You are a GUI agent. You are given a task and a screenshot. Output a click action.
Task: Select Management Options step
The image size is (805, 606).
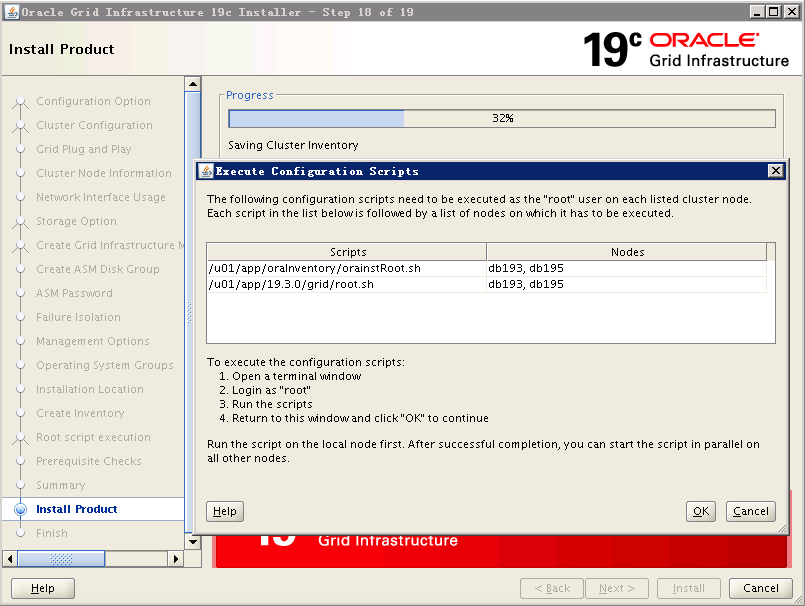pyautogui.click(x=93, y=341)
